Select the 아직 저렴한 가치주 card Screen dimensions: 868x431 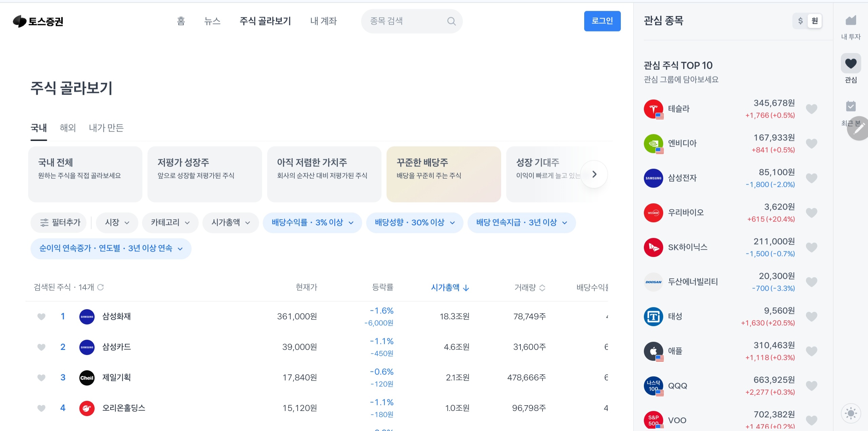click(324, 174)
